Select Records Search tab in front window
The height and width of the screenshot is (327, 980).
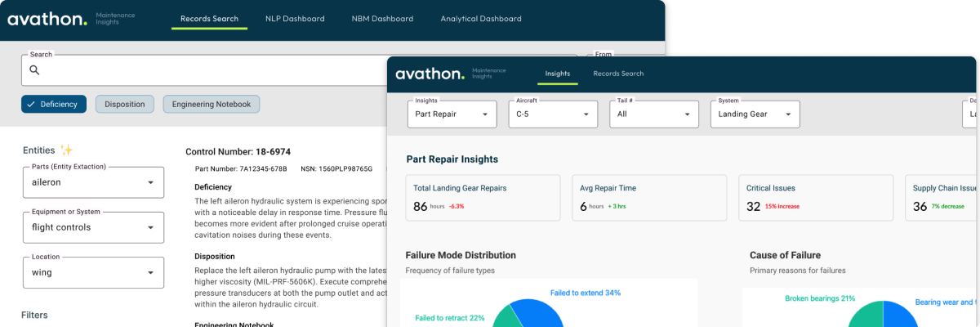pos(618,74)
